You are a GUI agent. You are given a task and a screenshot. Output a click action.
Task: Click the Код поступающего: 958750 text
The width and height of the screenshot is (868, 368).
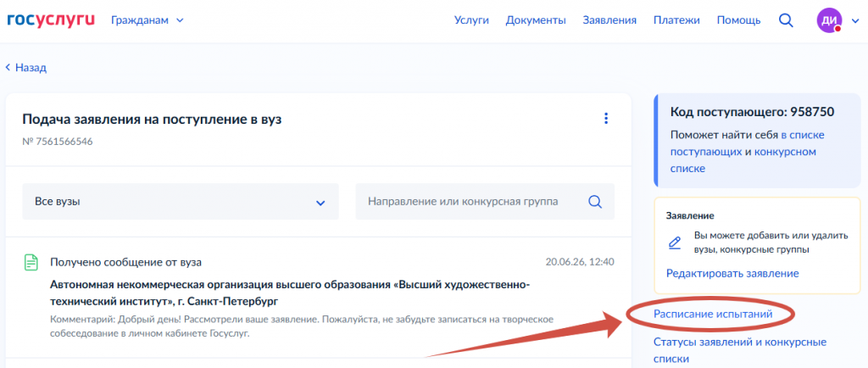(752, 112)
